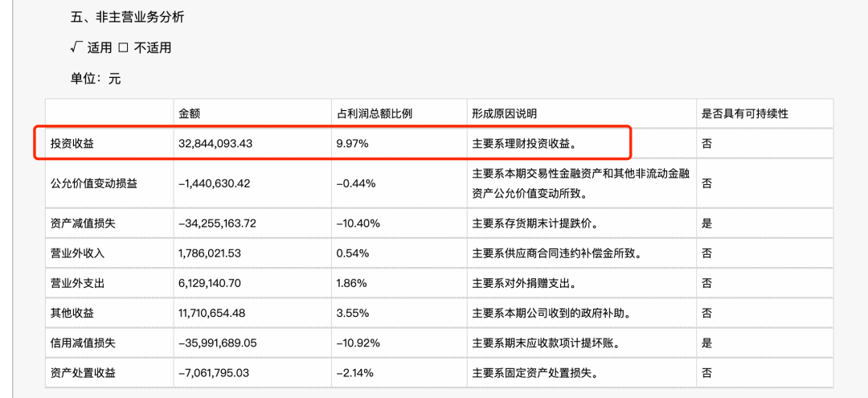Click the 形成原因说明 column header
Image resolution: width=868 pixels, height=398 pixels.
(x=504, y=113)
